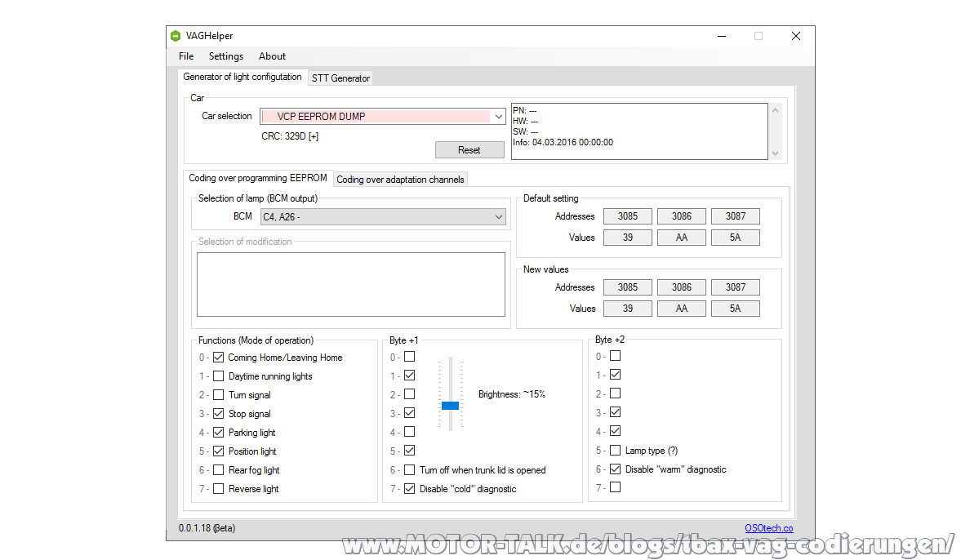Enable Lamp type (?) checkbox

616,451
